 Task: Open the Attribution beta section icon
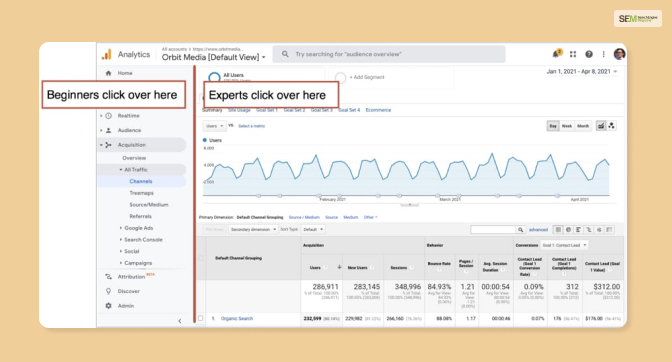(108, 277)
